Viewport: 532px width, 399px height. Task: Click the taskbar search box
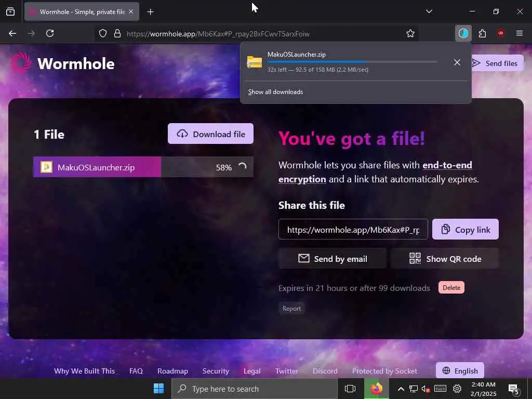255,389
